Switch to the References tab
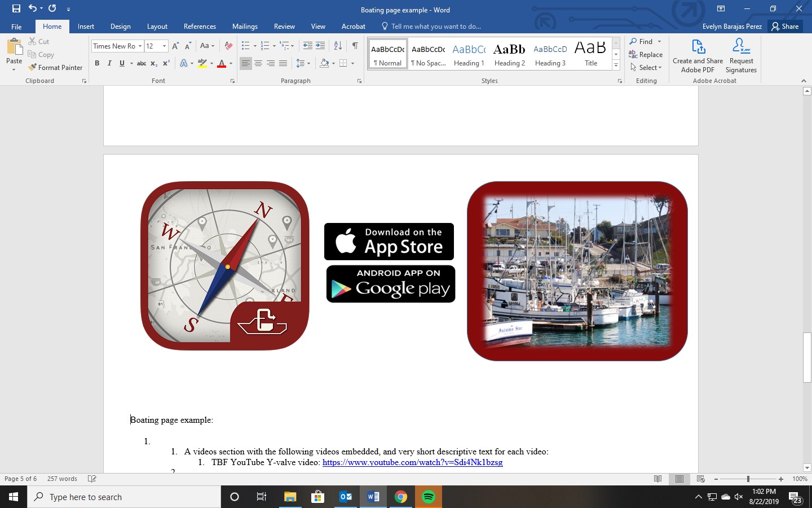This screenshot has width=812, height=508. 200,27
